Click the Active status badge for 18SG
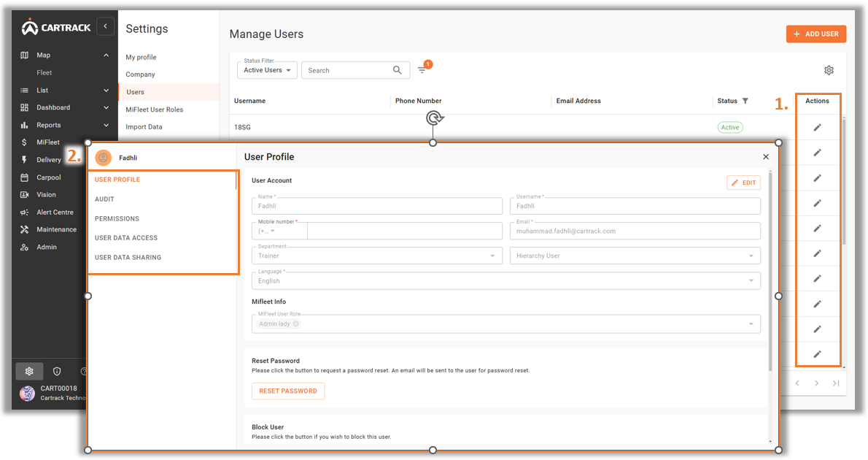Viewport: 868px width, 460px height. [730, 128]
